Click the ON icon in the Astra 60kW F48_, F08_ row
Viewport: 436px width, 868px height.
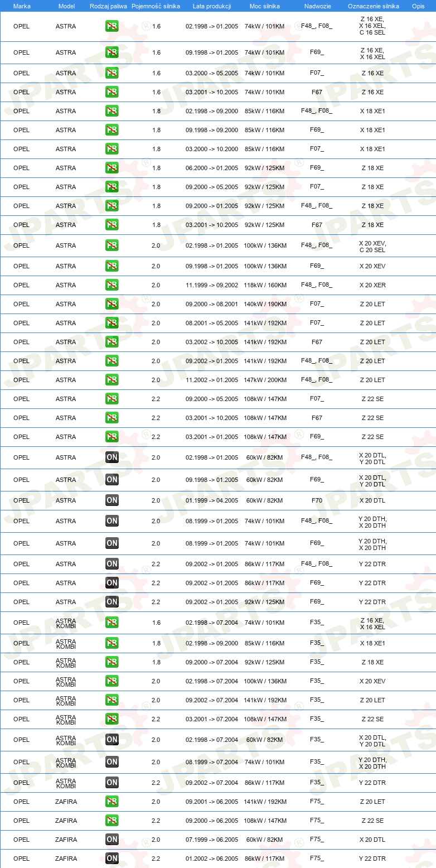pos(112,457)
